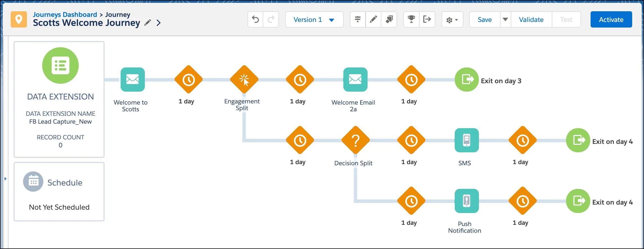The image size is (644, 249).
Task: Open the Version 1 dropdown
Action: (314, 19)
